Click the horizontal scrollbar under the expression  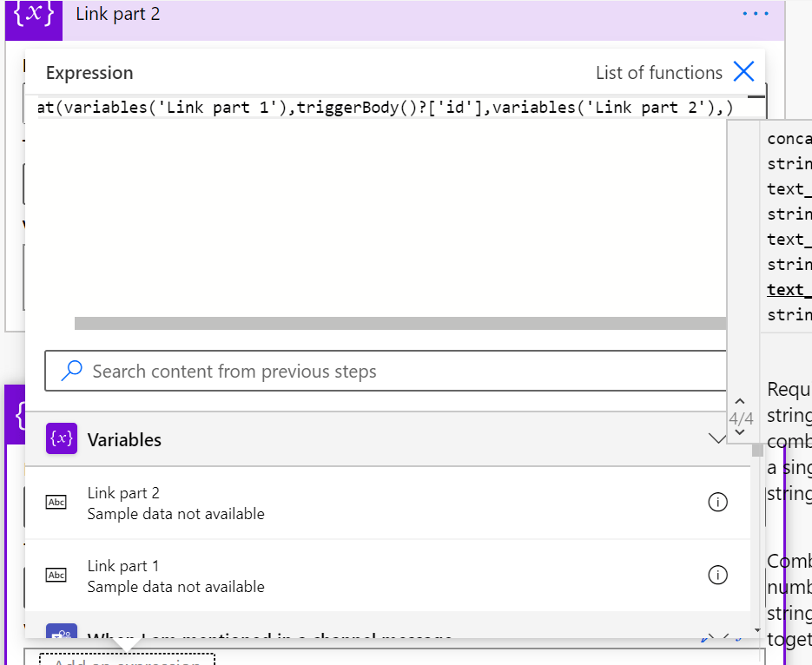[399, 324]
